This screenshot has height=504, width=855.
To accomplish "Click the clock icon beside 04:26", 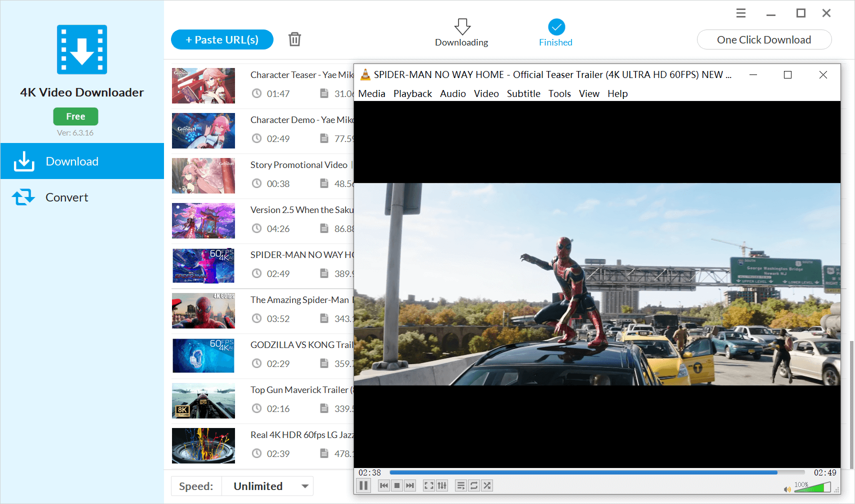I will pos(256,228).
